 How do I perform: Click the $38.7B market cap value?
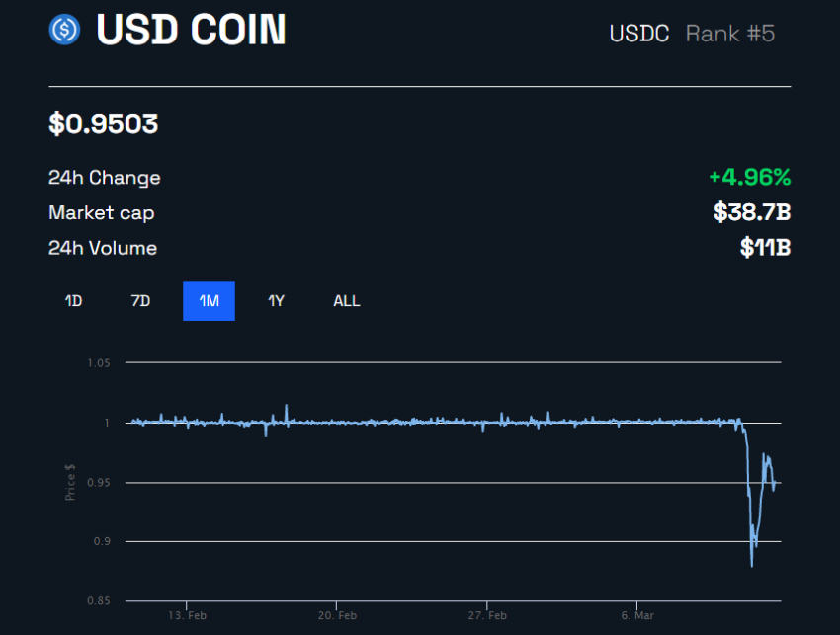(752, 212)
